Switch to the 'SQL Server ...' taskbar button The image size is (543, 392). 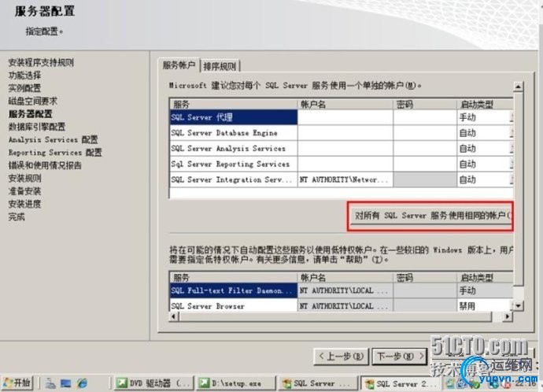click(x=317, y=383)
